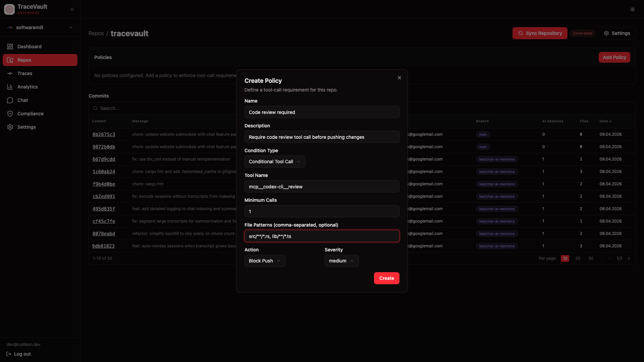The height and width of the screenshot is (362, 644).
Task: Expand the softwaremill organization selector
Action: 40,27
